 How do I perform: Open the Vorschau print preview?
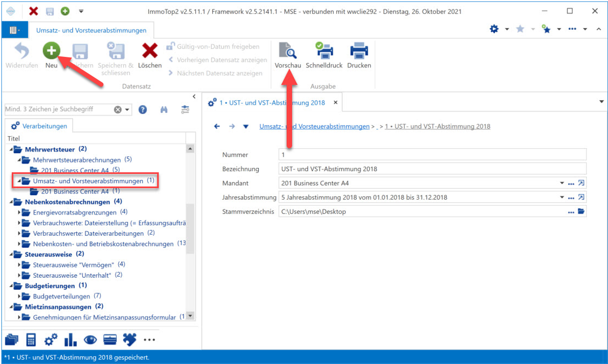click(288, 55)
